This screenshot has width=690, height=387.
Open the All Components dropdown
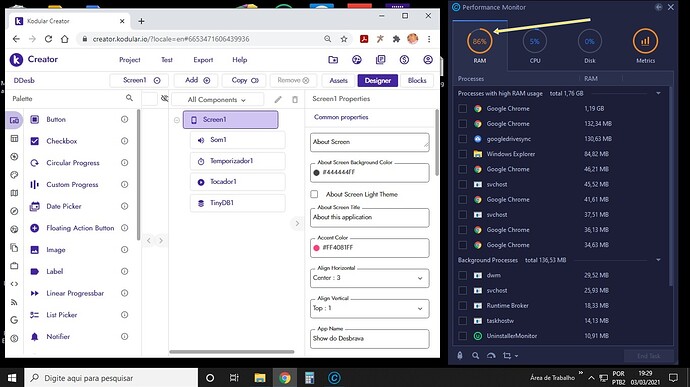pyautogui.click(x=217, y=100)
